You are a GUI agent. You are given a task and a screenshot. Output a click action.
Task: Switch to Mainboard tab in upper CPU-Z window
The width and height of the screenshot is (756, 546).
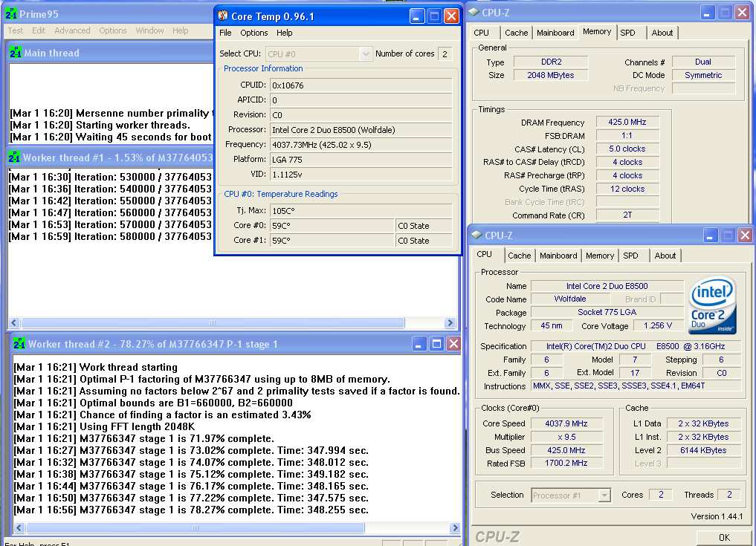click(555, 33)
